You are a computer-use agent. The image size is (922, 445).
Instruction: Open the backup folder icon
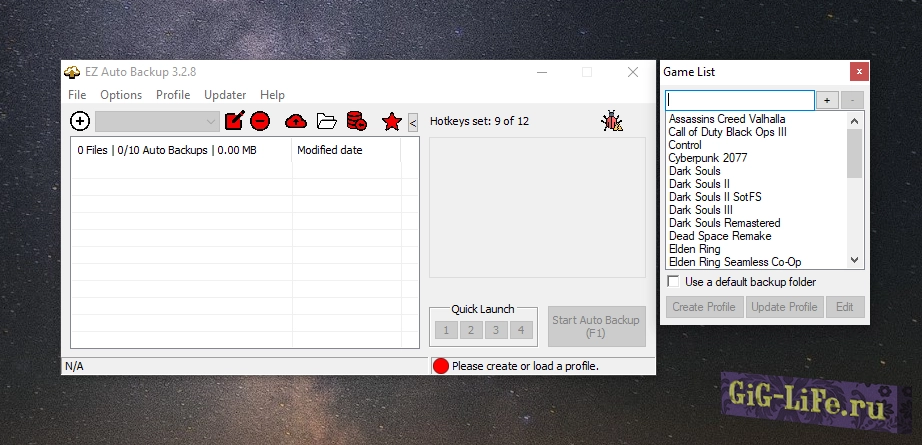click(326, 122)
